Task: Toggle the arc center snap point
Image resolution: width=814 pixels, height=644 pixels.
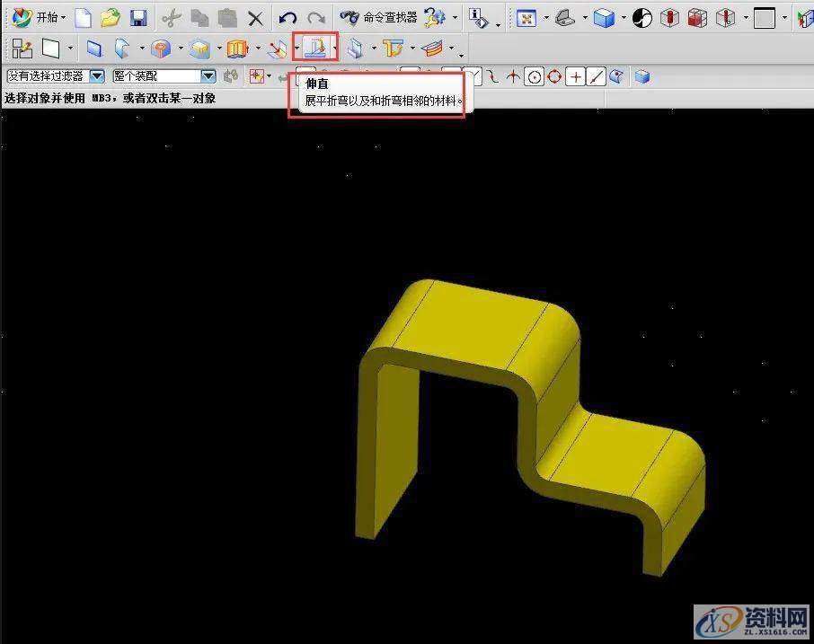Action: [535, 77]
